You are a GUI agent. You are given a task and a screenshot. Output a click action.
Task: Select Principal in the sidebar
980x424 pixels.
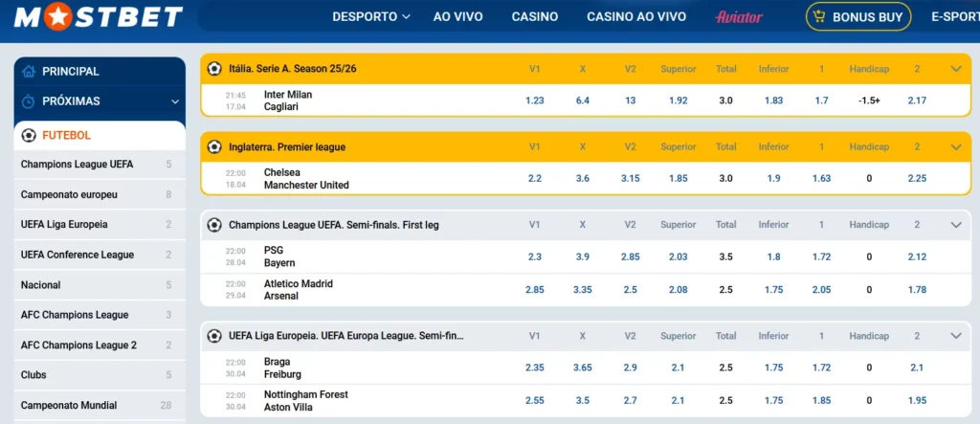click(100, 71)
